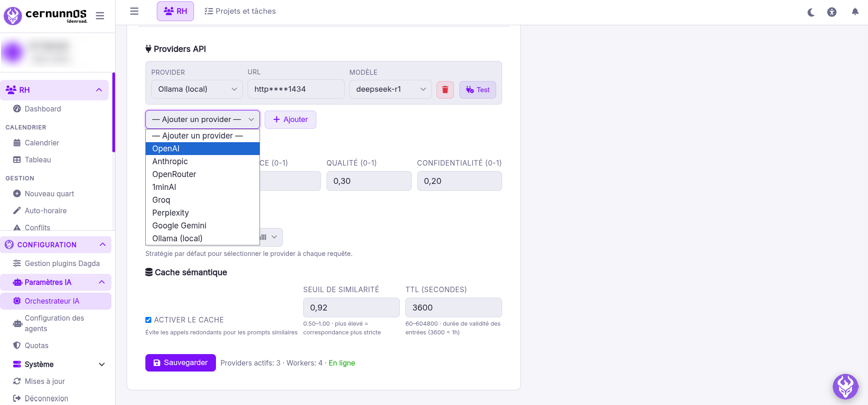Image resolution: width=868 pixels, height=405 pixels.
Task: Pick Google Gemini from the provider list
Action: pyautogui.click(x=203, y=226)
